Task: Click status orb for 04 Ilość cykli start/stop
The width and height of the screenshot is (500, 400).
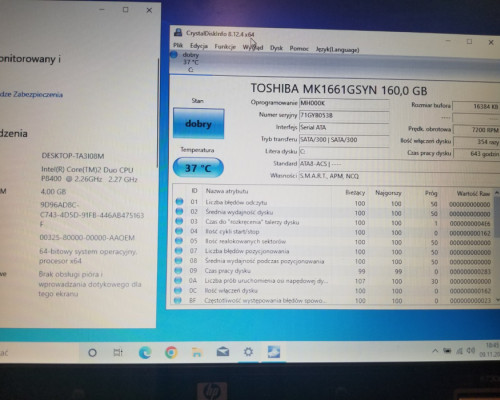Action: coord(179,231)
